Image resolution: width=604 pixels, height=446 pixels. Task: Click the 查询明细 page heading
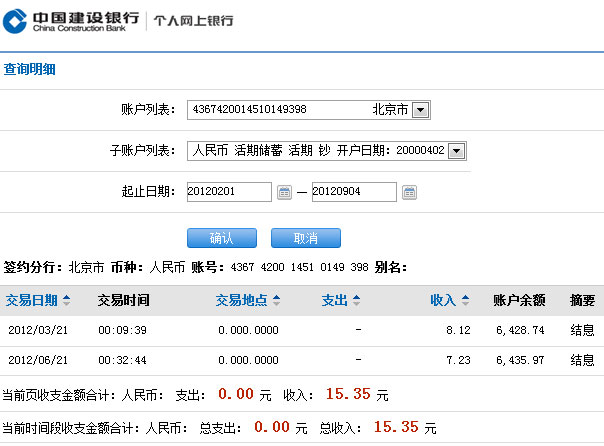pyautogui.click(x=30, y=69)
